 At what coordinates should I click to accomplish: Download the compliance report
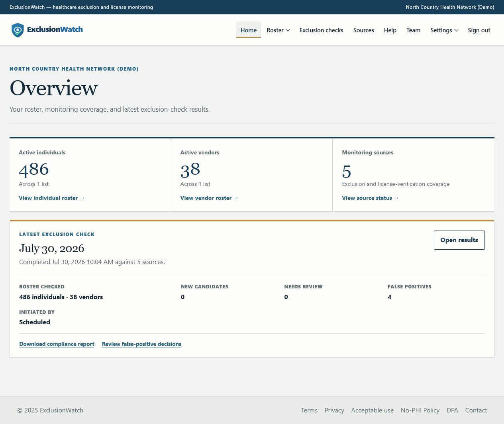[57, 344]
